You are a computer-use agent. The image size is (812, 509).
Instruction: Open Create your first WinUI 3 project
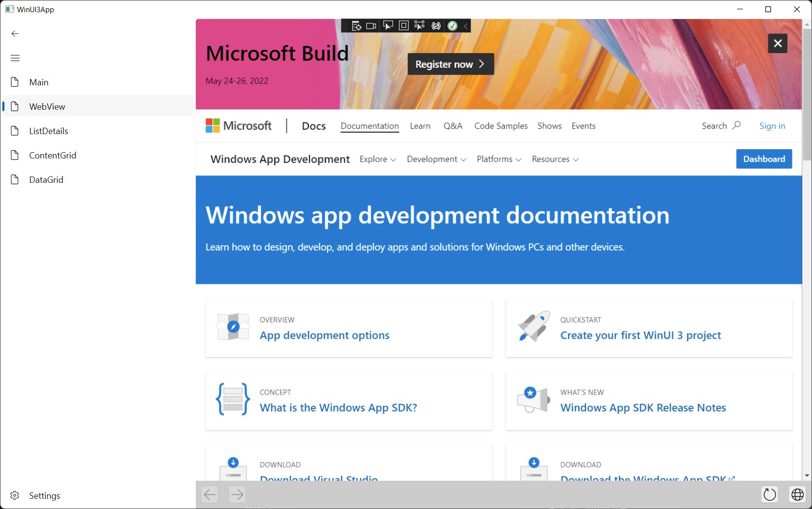tap(641, 335)
